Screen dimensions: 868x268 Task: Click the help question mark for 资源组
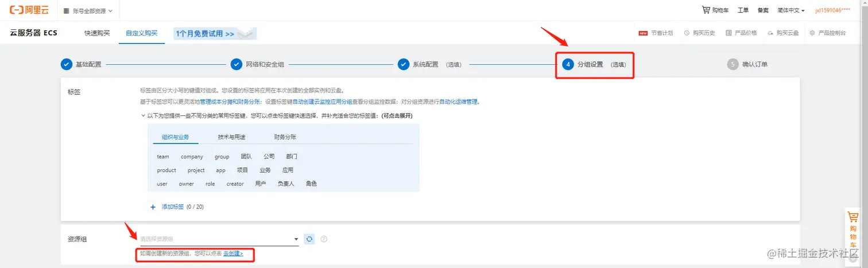click(x=324, y=239)
